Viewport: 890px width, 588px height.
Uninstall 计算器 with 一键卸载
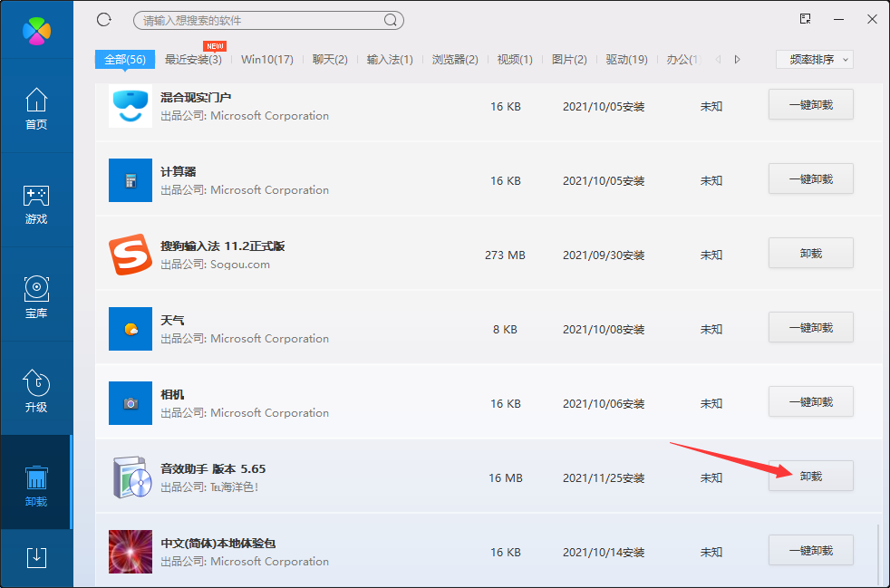tap(811, 178)
